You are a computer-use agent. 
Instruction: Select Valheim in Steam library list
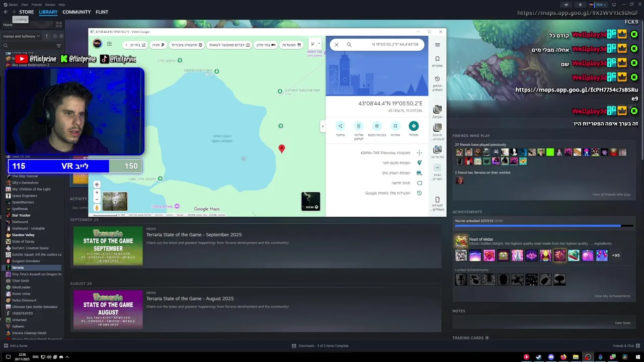point(18,326)
